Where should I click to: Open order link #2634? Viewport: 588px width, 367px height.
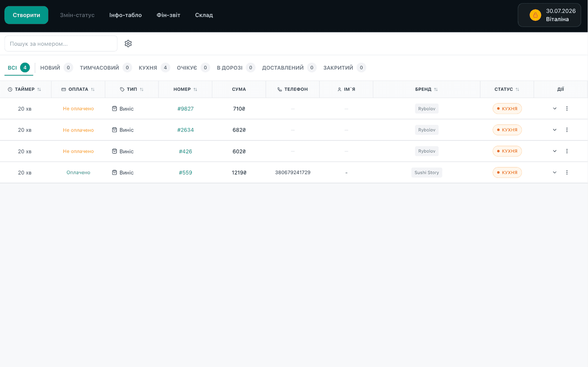[185, 130]
